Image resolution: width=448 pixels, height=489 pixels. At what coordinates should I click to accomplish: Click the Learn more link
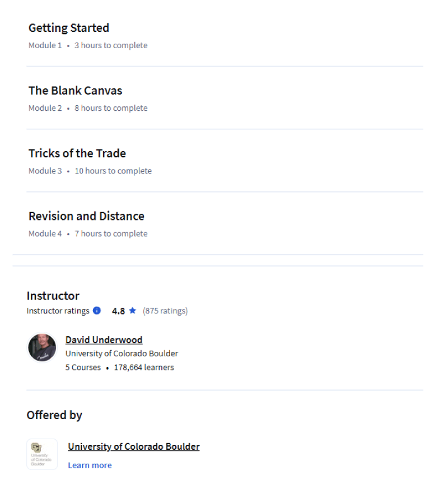[90, 466]
